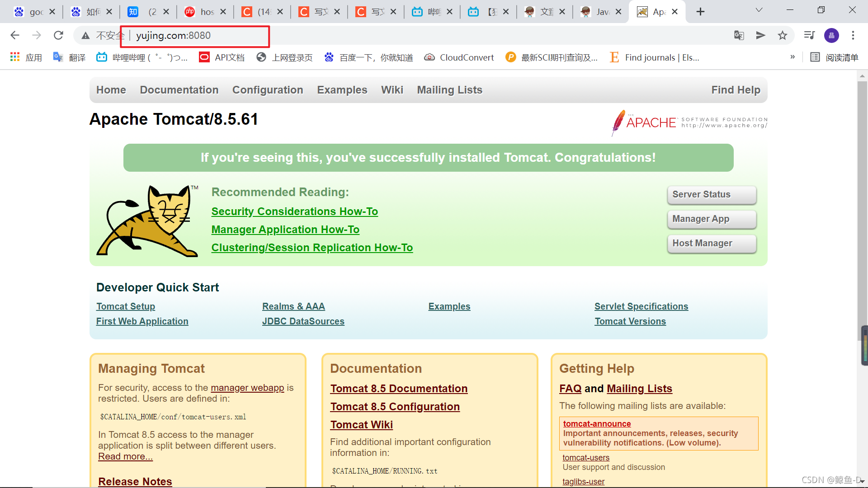This screenshot has height=488, width=868.
Task: Click the send/share arrow icon in address bar
Action: pos(760,35)
